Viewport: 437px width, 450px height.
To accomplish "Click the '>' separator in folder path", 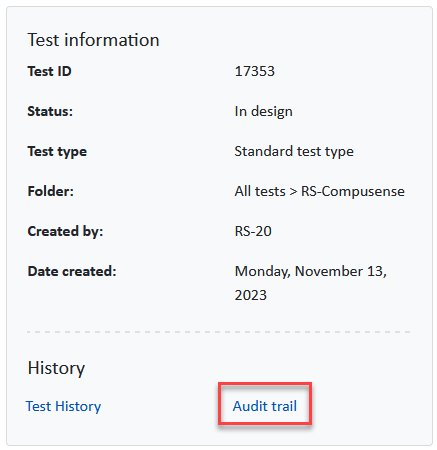I will [x=293, y=192].
